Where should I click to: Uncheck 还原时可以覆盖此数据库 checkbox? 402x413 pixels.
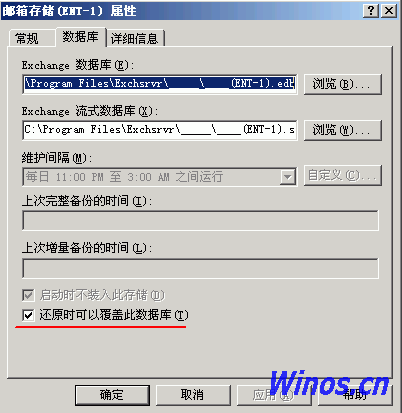tap(28, 315)
